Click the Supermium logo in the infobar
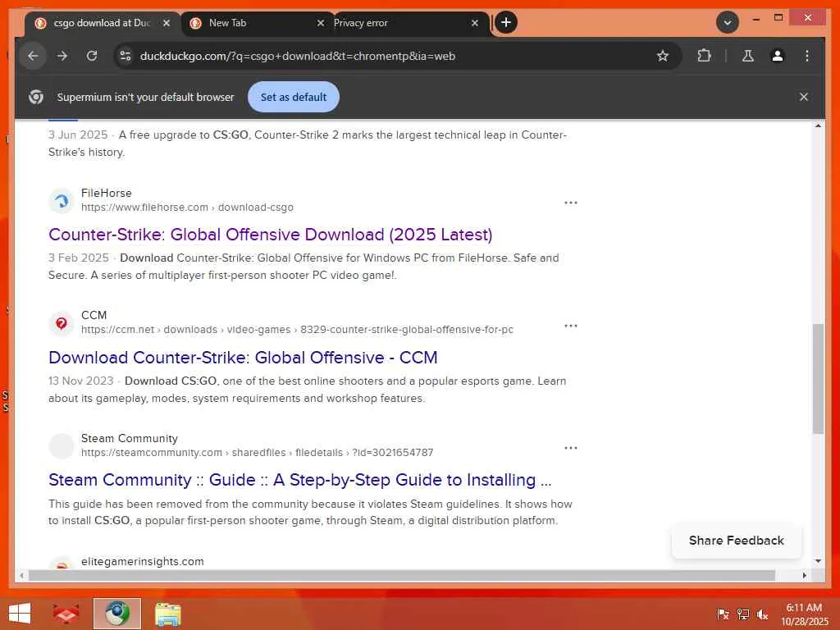This screenshot has height=630, width=840. click(36, 97)
